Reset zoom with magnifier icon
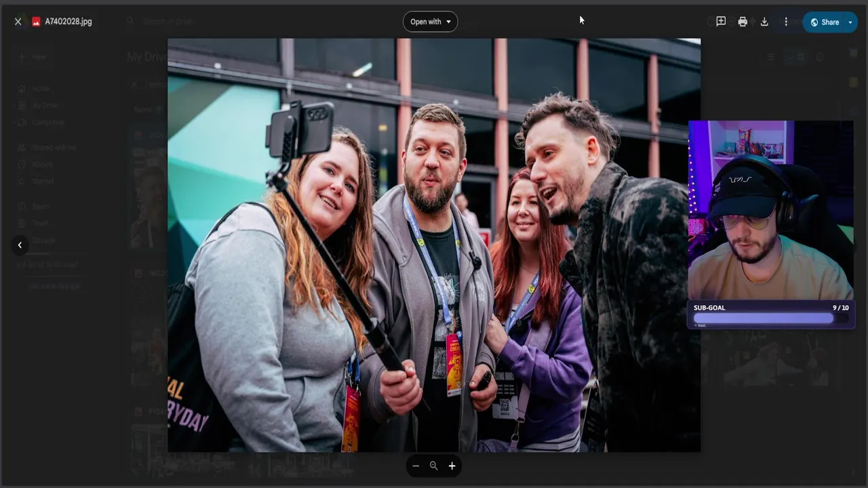Image resolution: width=868 pixels, height=488 pixels. click(433, 466)
